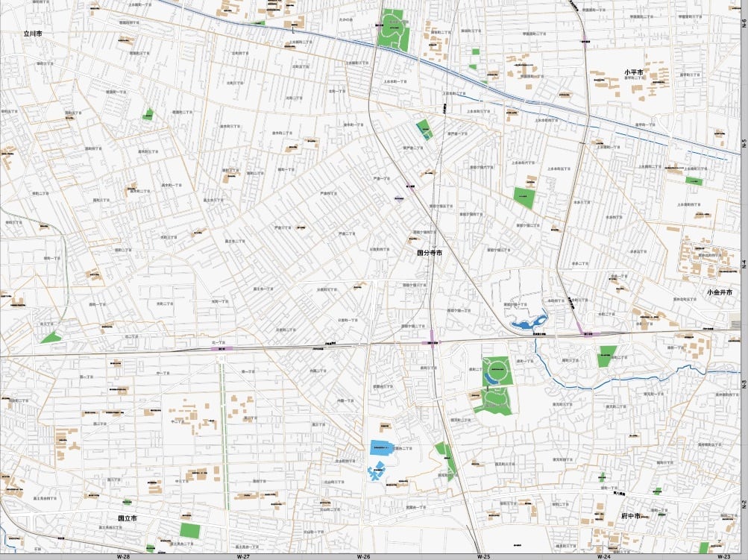Click the 立川市 city label
The height and width of the screenshot is (560, 748).
[33, 34]
